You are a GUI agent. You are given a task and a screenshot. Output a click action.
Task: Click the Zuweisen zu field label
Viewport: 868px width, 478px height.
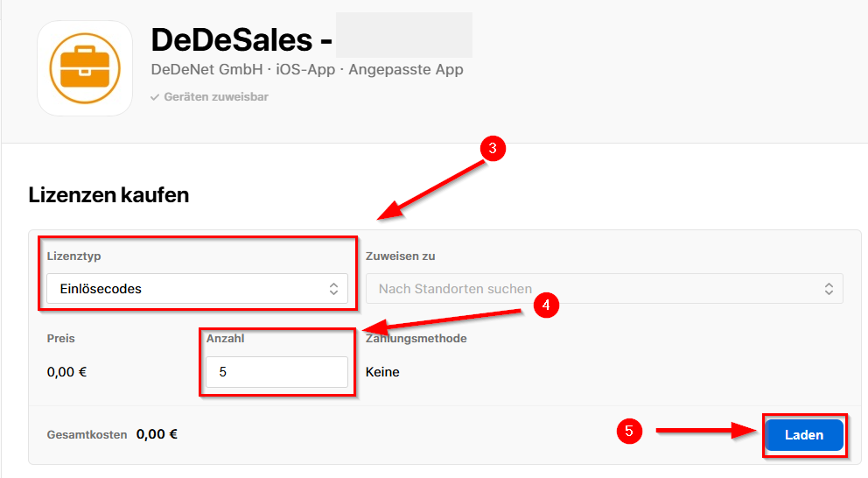click(400, 257)
